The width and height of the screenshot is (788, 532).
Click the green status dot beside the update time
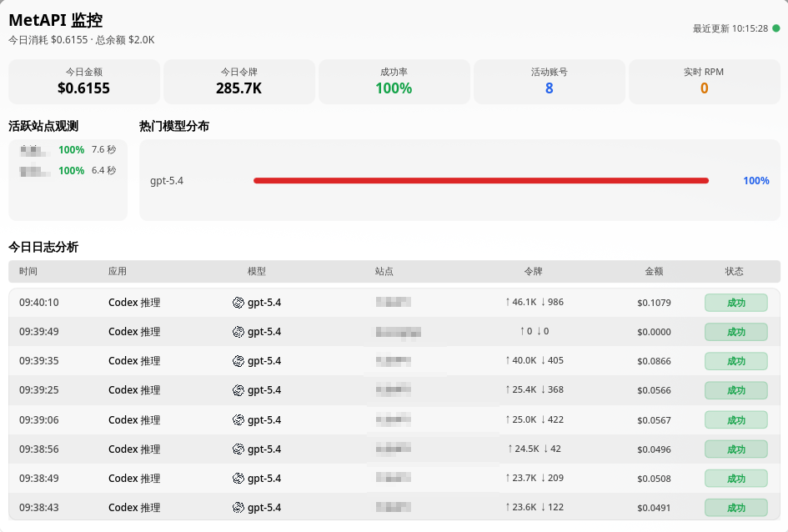[775, 28]
